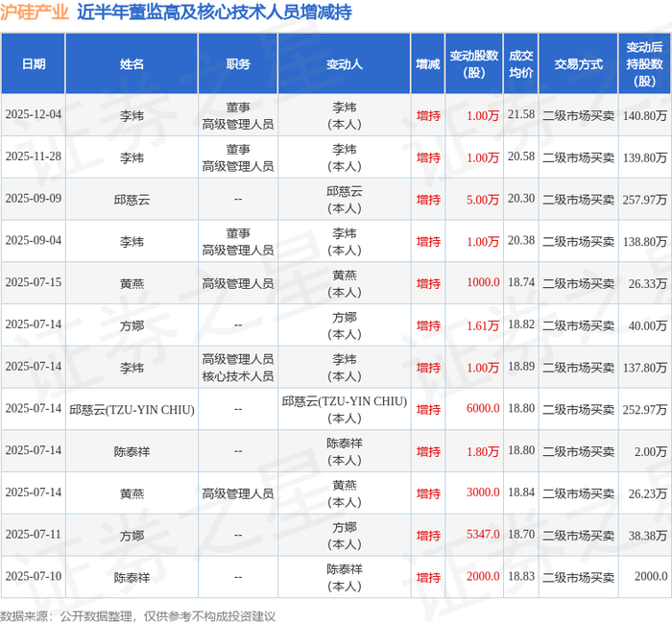Click the 职务 column header
The image size is (672, 624).
pos(238,64)
